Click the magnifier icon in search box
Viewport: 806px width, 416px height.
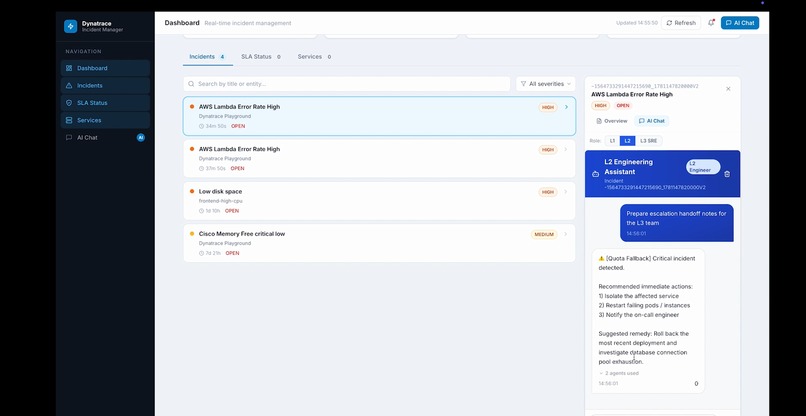191,84
